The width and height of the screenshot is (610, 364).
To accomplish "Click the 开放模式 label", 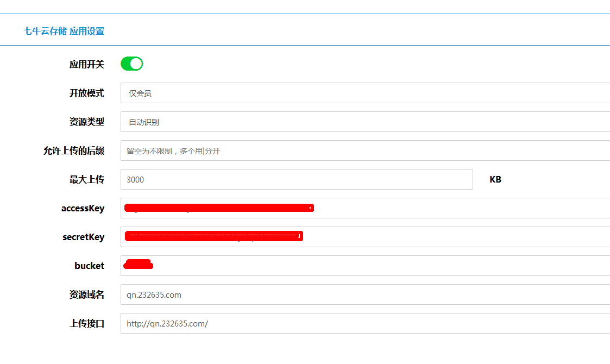I will 87,93.
